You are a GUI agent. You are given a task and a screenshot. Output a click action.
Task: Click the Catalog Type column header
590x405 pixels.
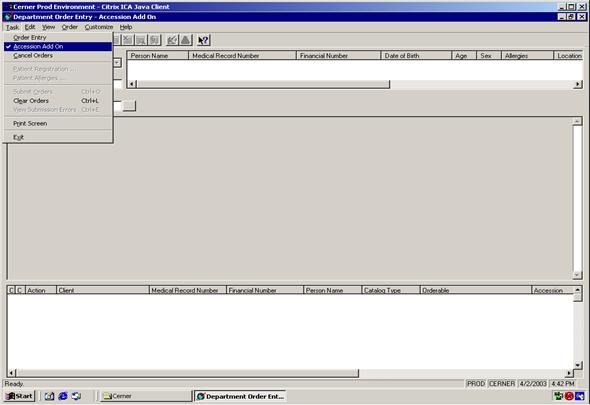(x=391, y=290)
